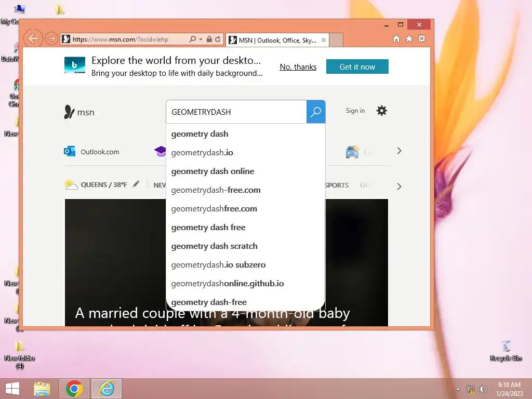This screenshot has height=399, width=532.
Task: Click the security lock icon in address bar
Action: click(209, 39)
